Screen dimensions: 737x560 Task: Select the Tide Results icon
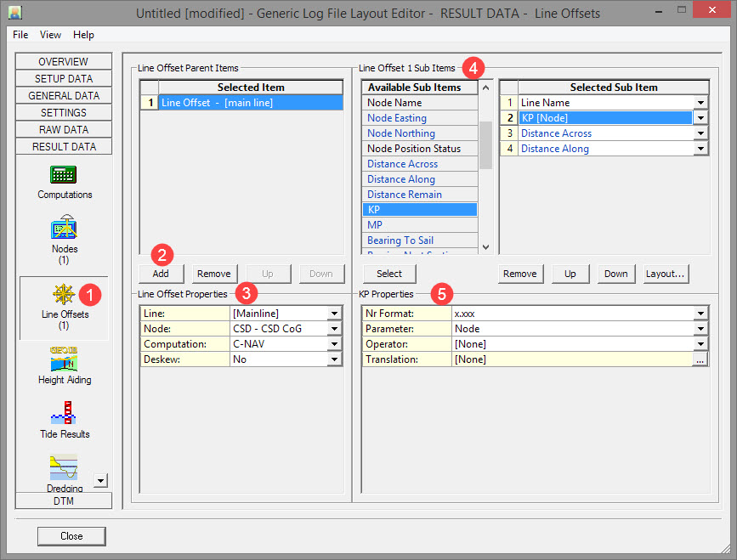64,416
